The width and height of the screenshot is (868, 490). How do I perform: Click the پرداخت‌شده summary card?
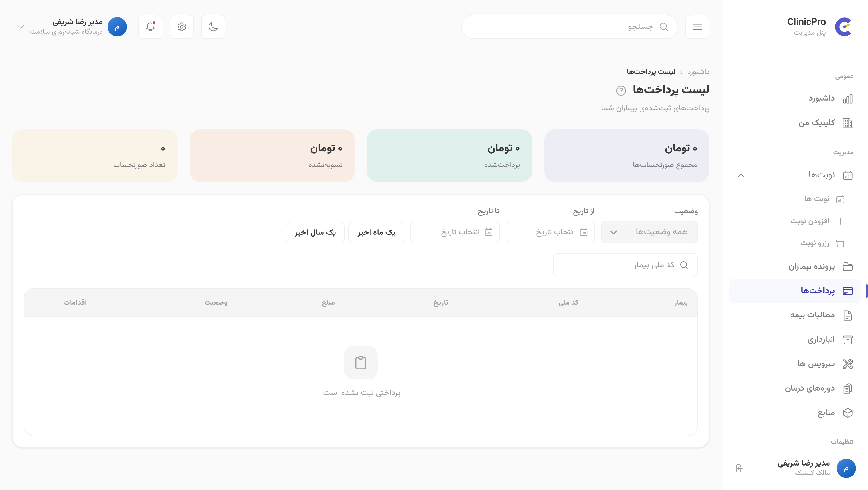pyautogui.click(x=449, y=156)
